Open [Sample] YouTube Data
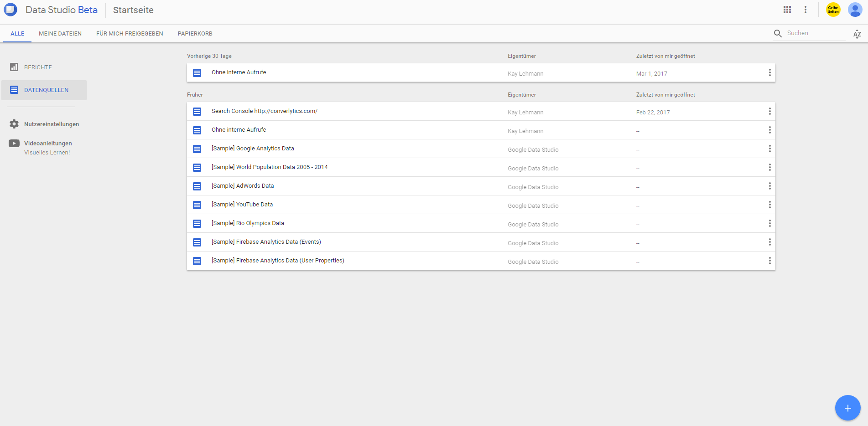The image size is (868, 426). pos(242,205)
